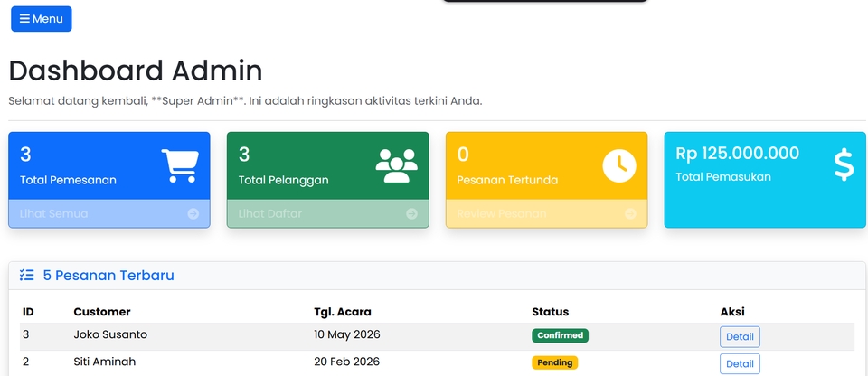868x376 pixels.
Task: Click the shopping cart icon
Action: click(180, 165)
